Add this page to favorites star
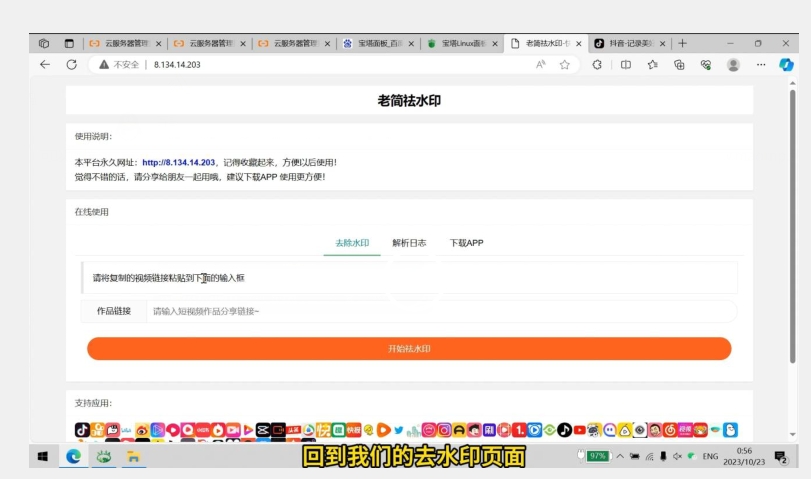This screenshot has width=811, height=479. (x=565, y=64)
